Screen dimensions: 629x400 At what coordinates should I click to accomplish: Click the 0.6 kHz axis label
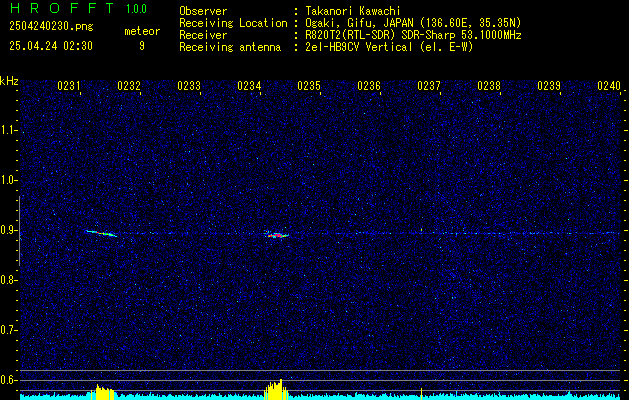(x=7, y=380)
